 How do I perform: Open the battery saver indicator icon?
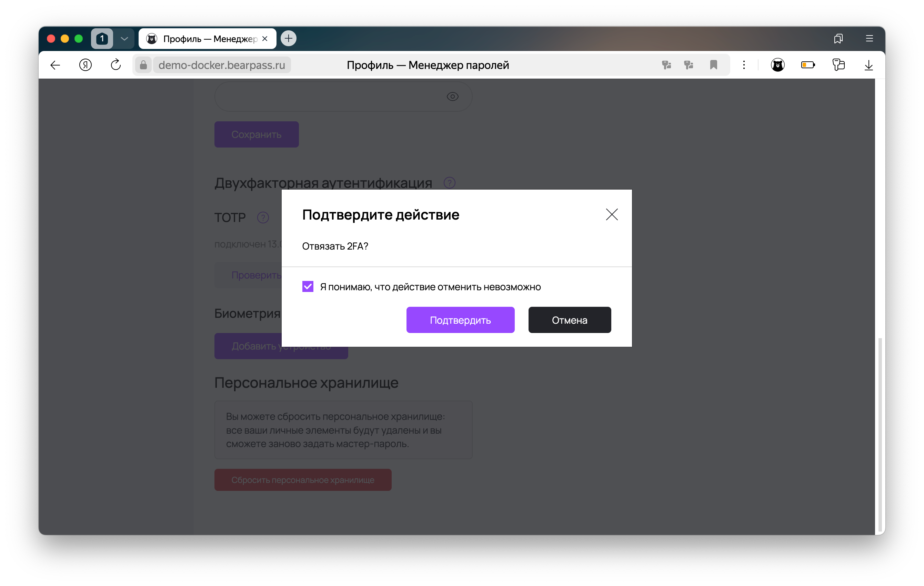pos(808,65)
